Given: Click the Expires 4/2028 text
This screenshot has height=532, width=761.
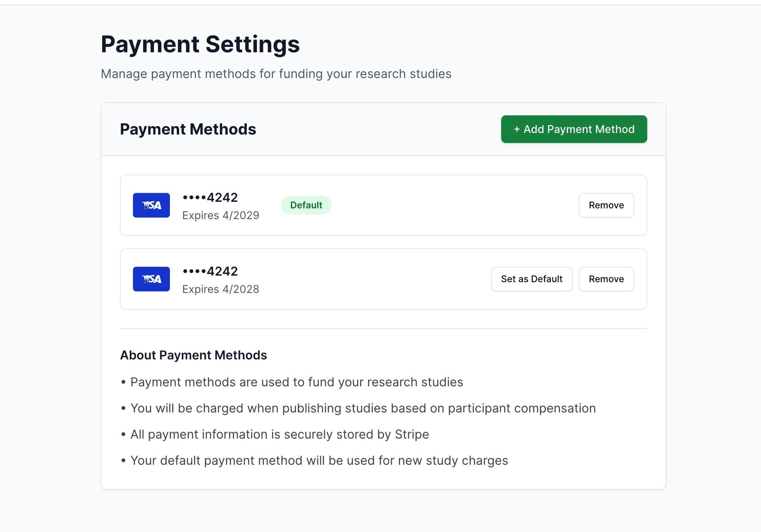Looking at the screenshot, I should coord(221,289).
